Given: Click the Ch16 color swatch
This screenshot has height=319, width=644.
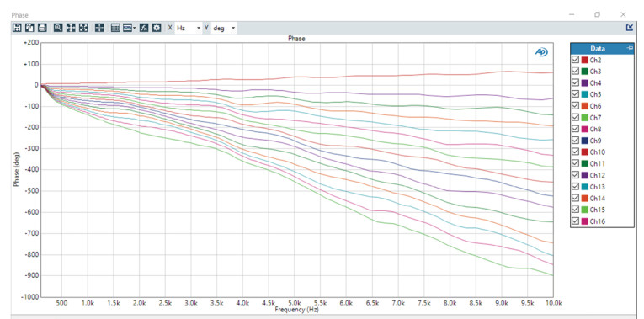Looking at the screenshot, I should click(x=585, y=221).
